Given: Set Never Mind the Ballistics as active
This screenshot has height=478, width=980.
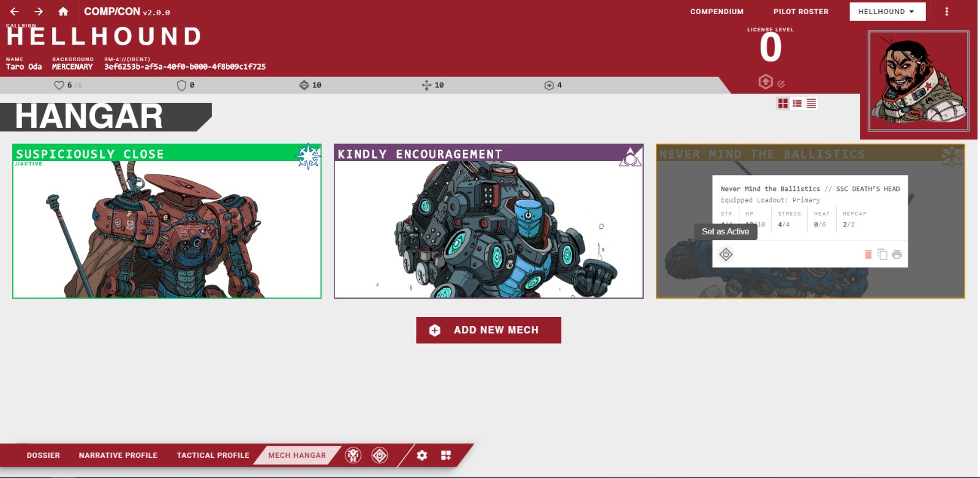Looking at the screenshot, I should (726, 254).
